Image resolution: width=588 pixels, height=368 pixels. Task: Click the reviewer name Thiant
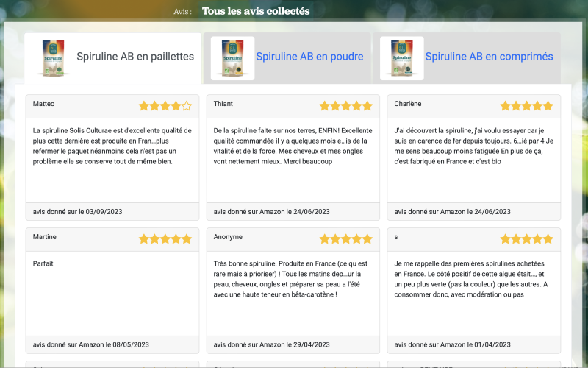[223, 104]
